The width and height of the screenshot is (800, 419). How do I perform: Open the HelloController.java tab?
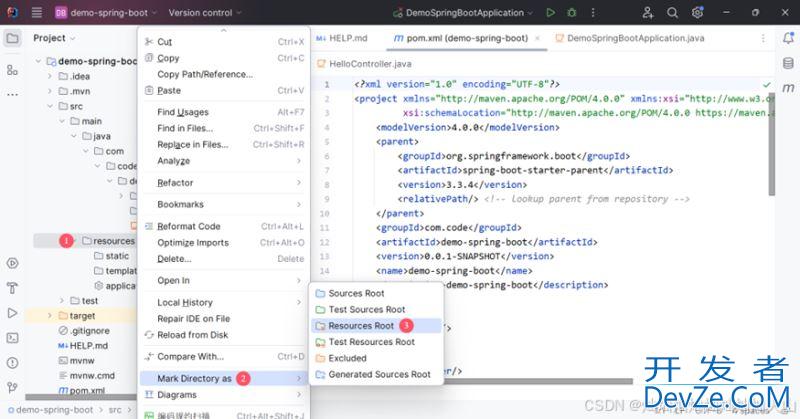(x=364, y=64)
